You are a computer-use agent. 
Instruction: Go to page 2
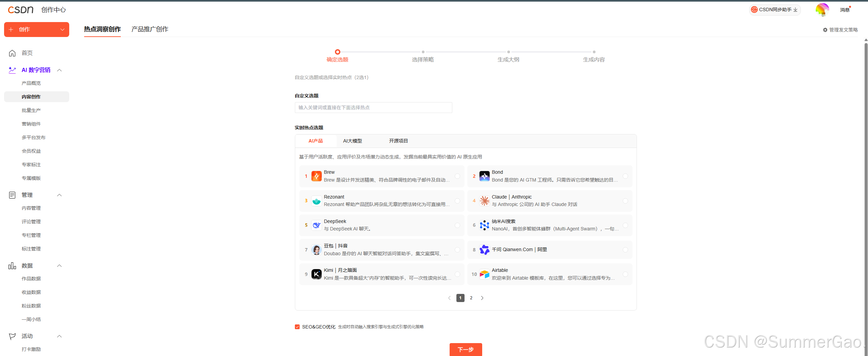click(471, 298)
